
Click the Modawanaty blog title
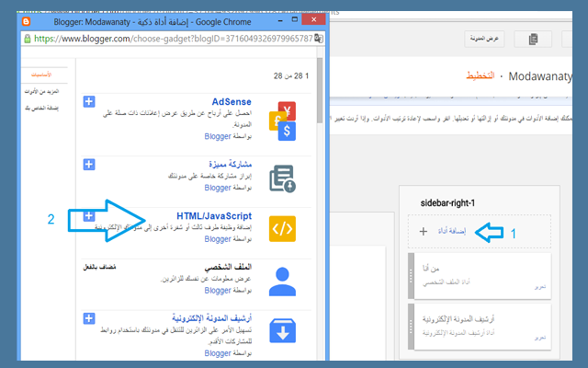(x=540, y=76)
